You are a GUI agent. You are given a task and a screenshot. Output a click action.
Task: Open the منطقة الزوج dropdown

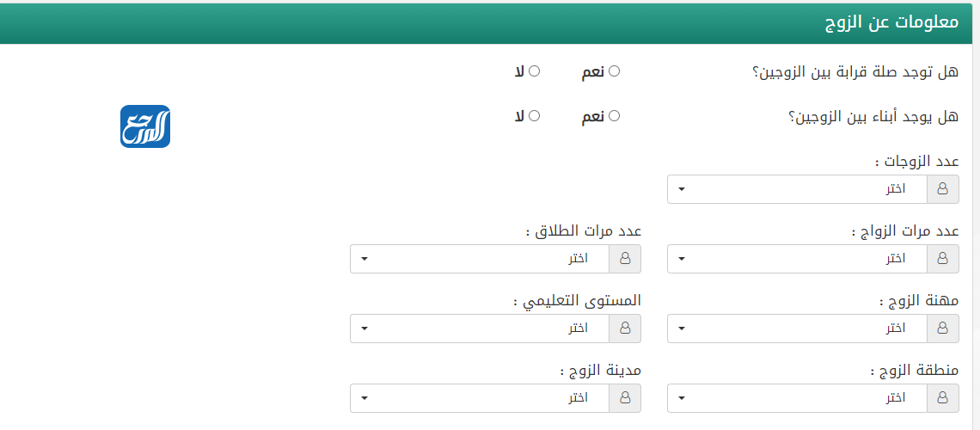point(797,398)
